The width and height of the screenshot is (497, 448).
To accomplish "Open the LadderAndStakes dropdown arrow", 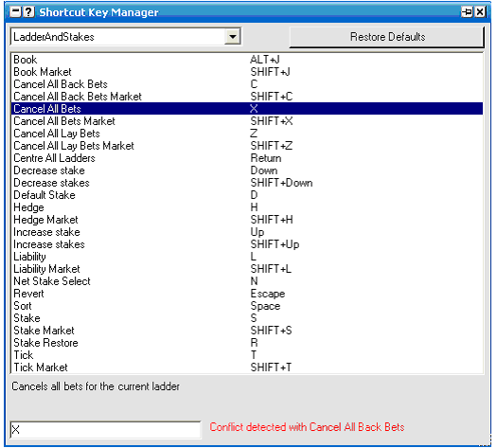I will pyautogui.click(x=232, y=36).
